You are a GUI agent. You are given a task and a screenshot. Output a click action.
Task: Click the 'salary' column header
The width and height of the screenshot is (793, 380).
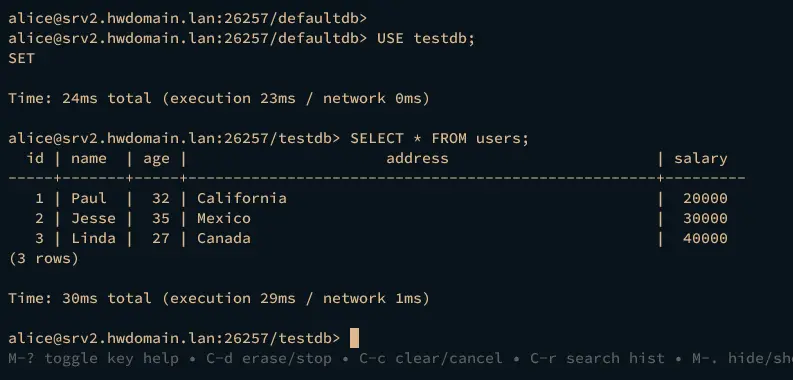(700, 159)
